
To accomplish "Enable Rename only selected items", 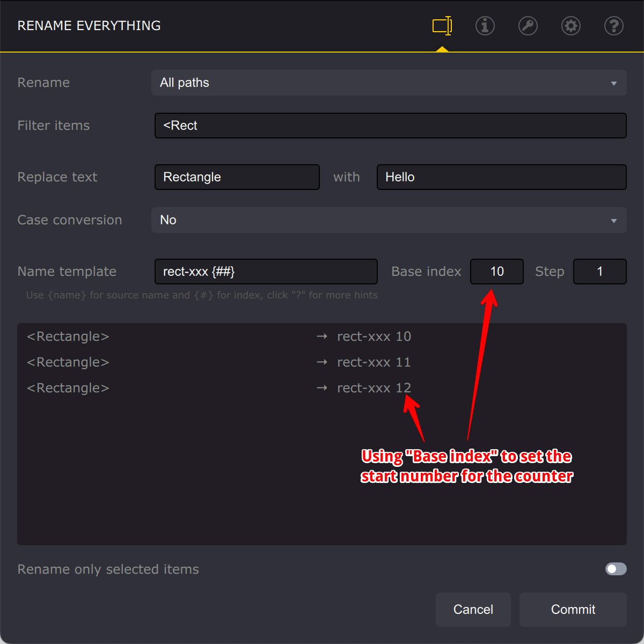I will (x=616, y=569).
